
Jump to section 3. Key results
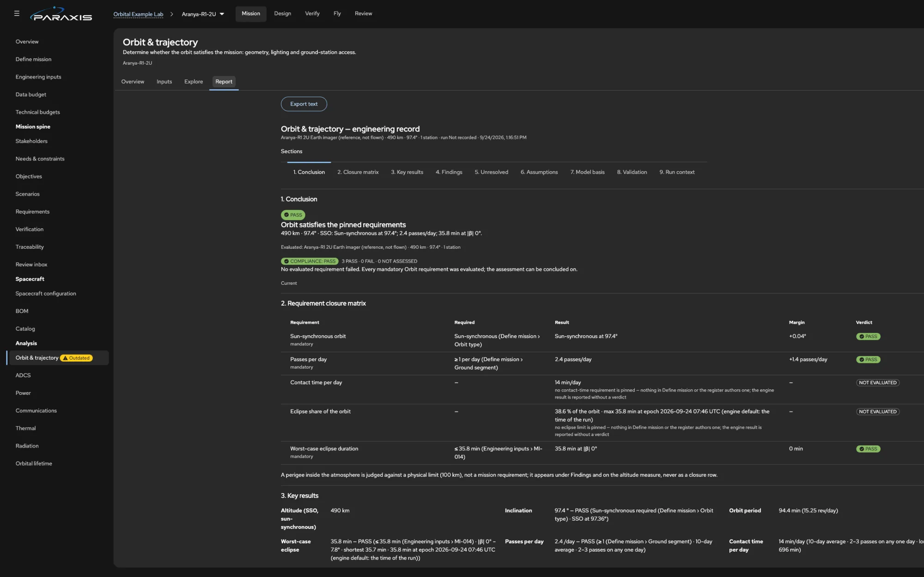pos(407,172)
